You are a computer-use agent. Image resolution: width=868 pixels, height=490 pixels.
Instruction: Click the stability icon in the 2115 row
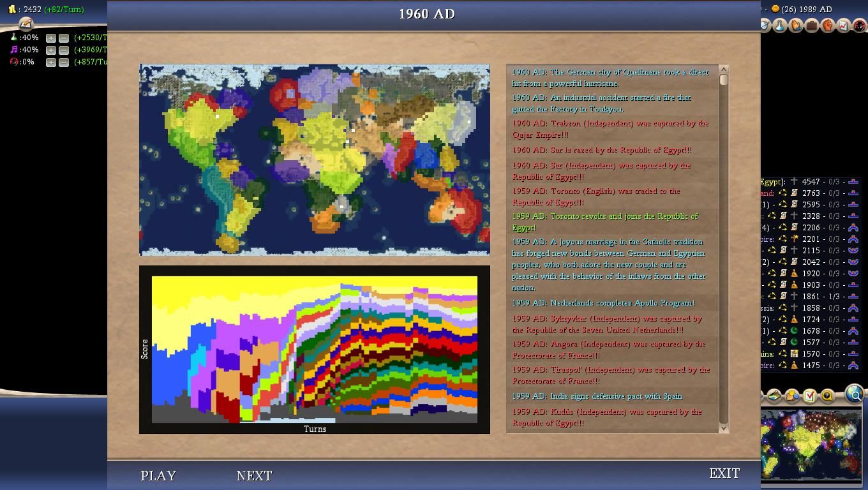(853, 250)
